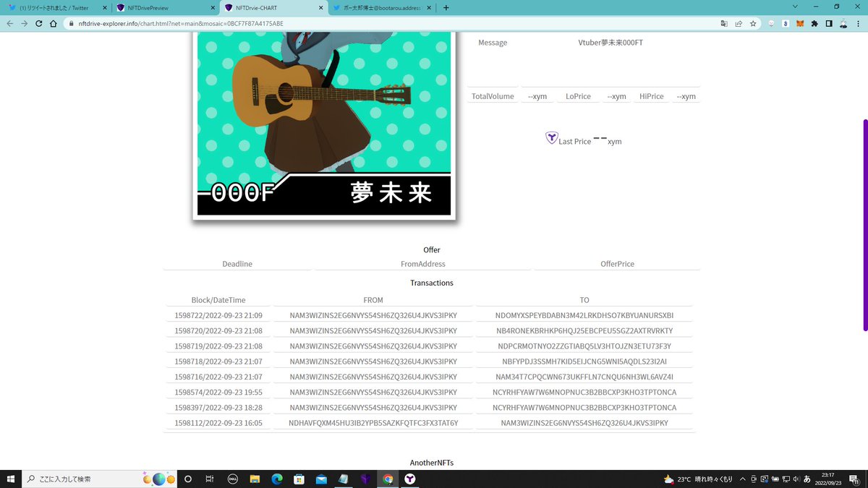Go to the browser home page icon
Image resolution: width=868 pixels, height=488 pixels.
[54, 23]
